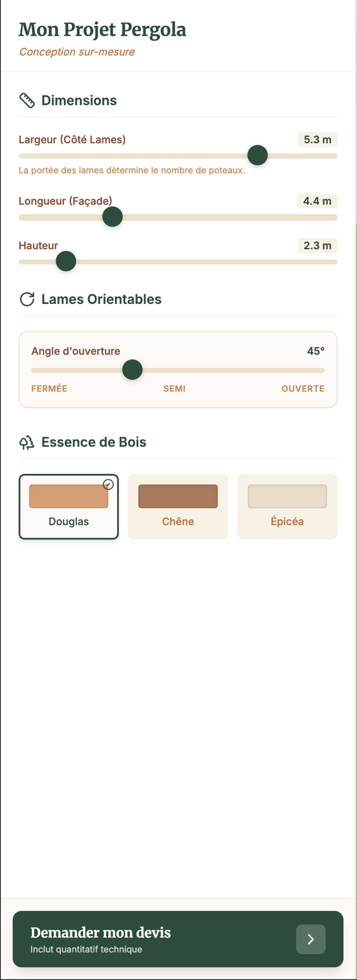
Task: Click the checkmark badge on the Douglas swatch
Action: click(108, 484)
